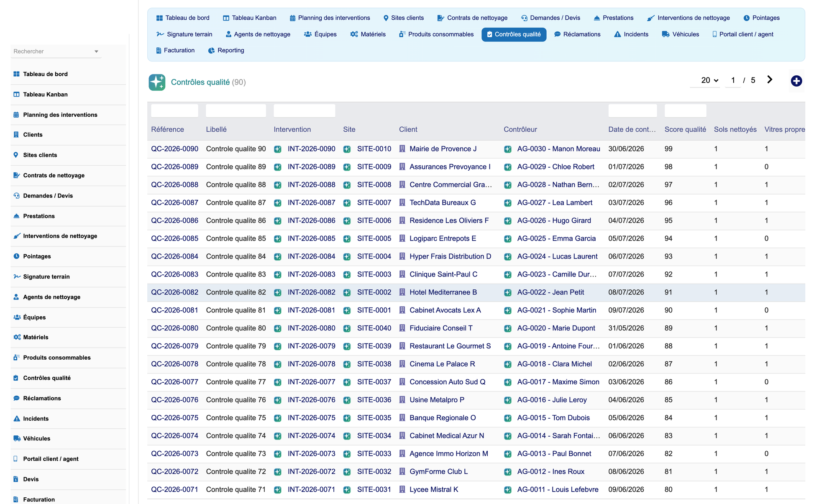Click Portail client / agent sidebar phone icon

pos(15,459)
